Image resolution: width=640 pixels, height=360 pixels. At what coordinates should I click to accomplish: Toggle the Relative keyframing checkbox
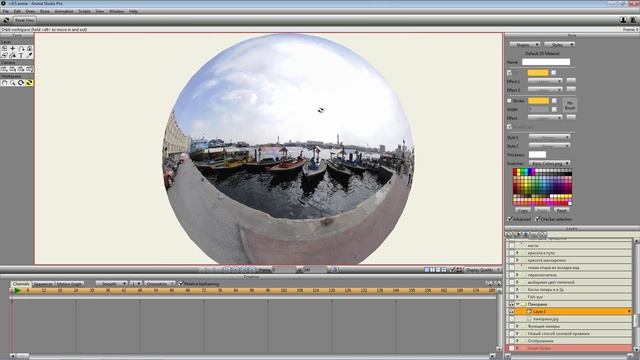(181, 283)
